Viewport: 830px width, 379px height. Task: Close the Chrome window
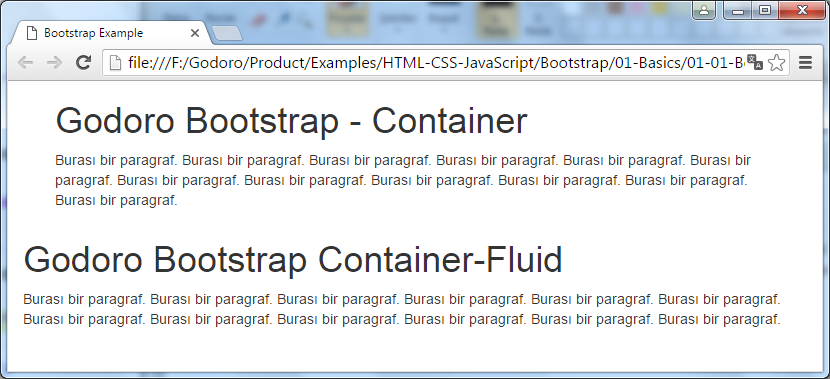click(x=802, y=10)
